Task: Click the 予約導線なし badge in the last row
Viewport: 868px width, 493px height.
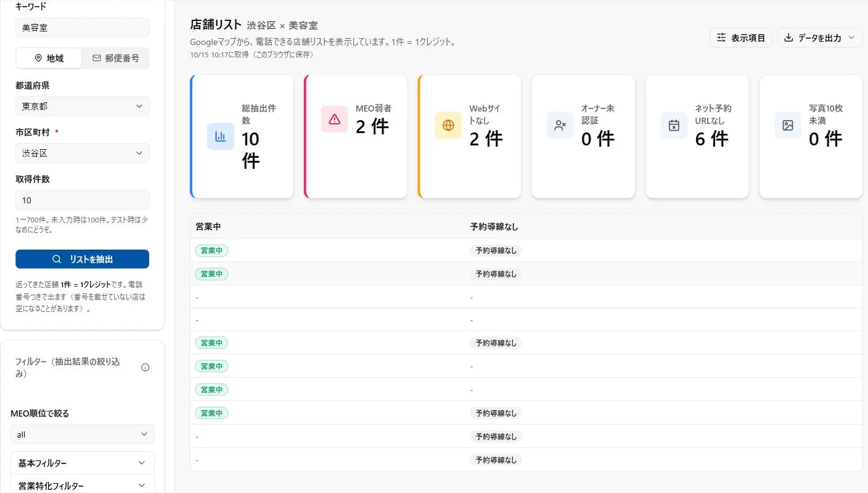Action: pyautogui.click(x=496, y=460)
